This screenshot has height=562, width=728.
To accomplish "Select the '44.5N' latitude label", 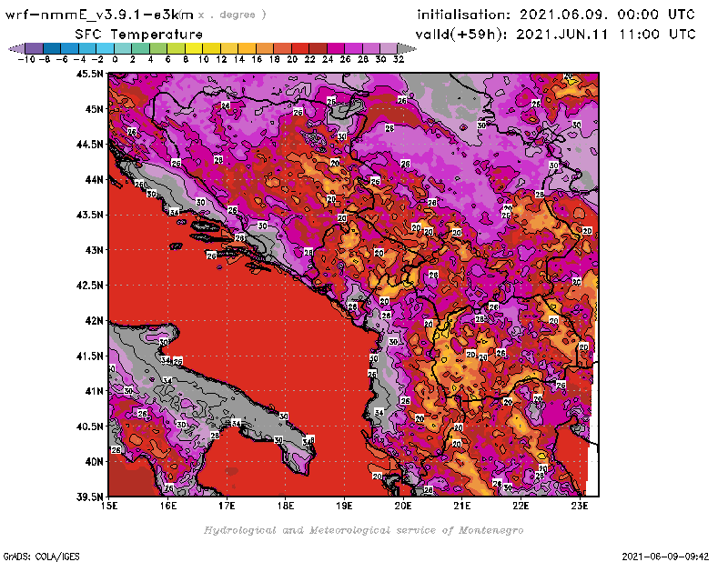I will [x=89, y=145].
